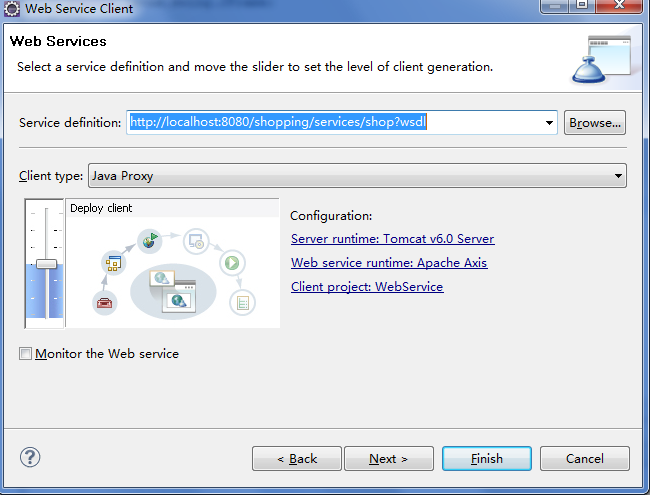Viewport: 650px width, 495px height.
Task: Minimize the Web Service Client window
Action: (555, 6)
